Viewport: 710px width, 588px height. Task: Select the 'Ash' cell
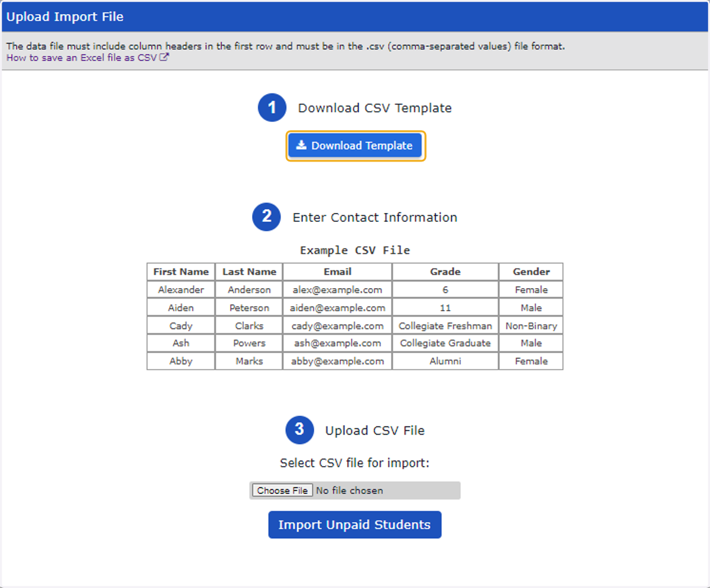coord(181,343)
